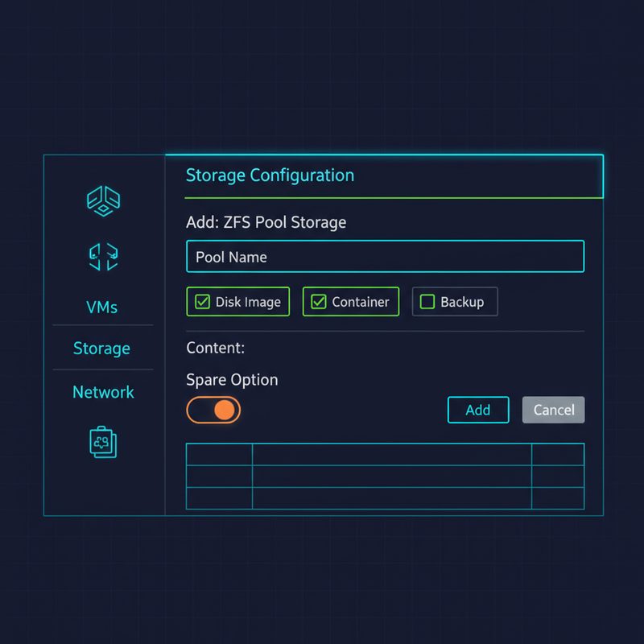Open the clipboard puzzle icon in sidebar
The width and height of the screenshot is (644, 644).
103,442
